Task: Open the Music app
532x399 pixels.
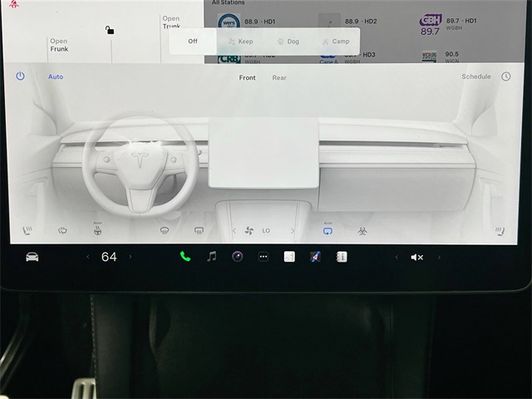Action: coord(212,257)
